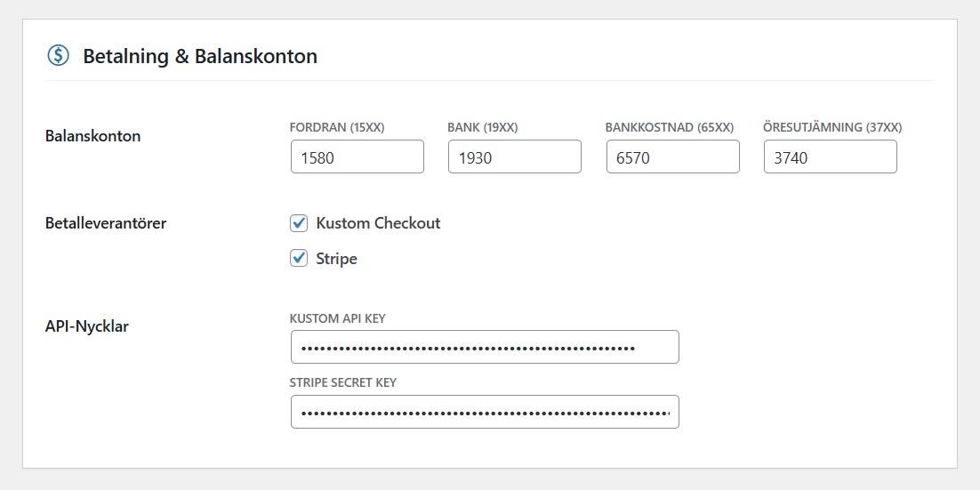Disable the Stripe checkbox
This screenshot has height=490, width=980.
[300, 259]
